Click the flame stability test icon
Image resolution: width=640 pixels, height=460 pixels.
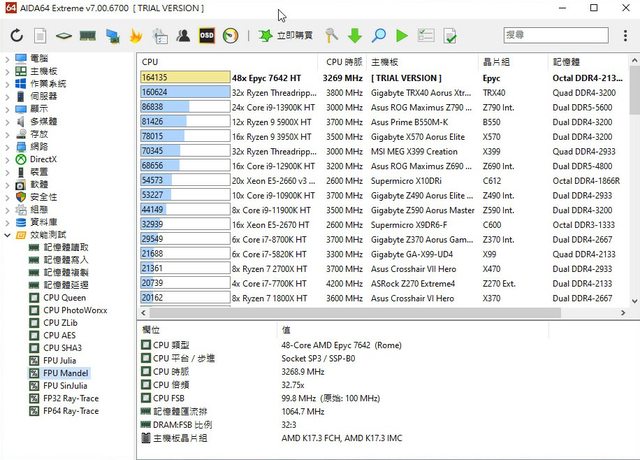(136, 36)
